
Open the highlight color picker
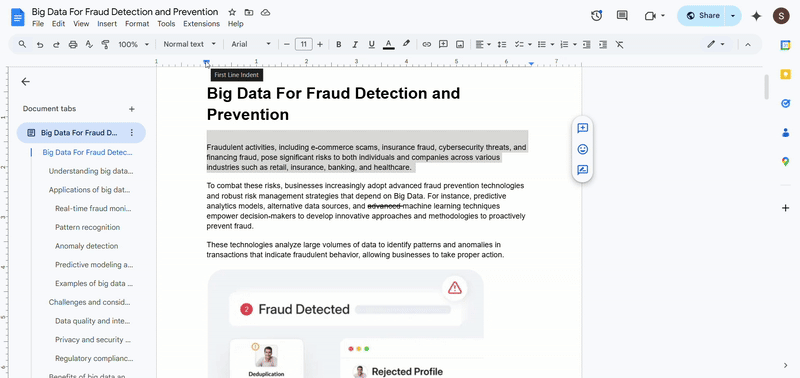pyautogui.click(x=406, y=44)
